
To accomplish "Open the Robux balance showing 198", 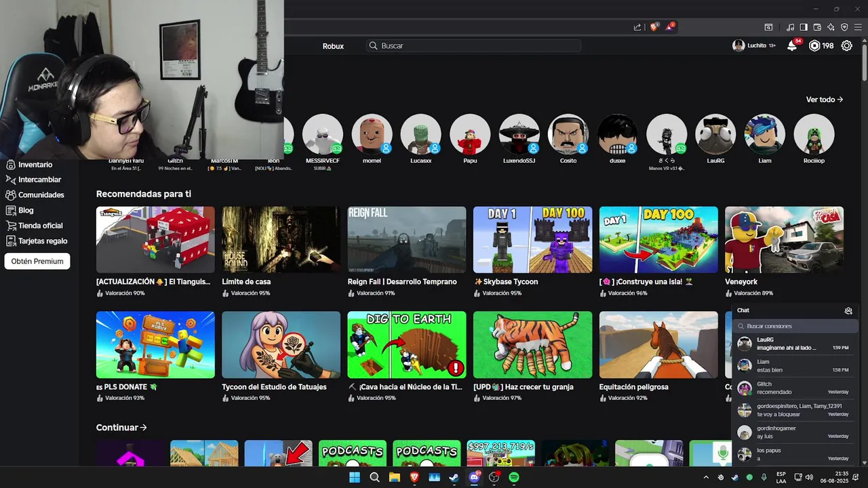I will tap(821, 45).
